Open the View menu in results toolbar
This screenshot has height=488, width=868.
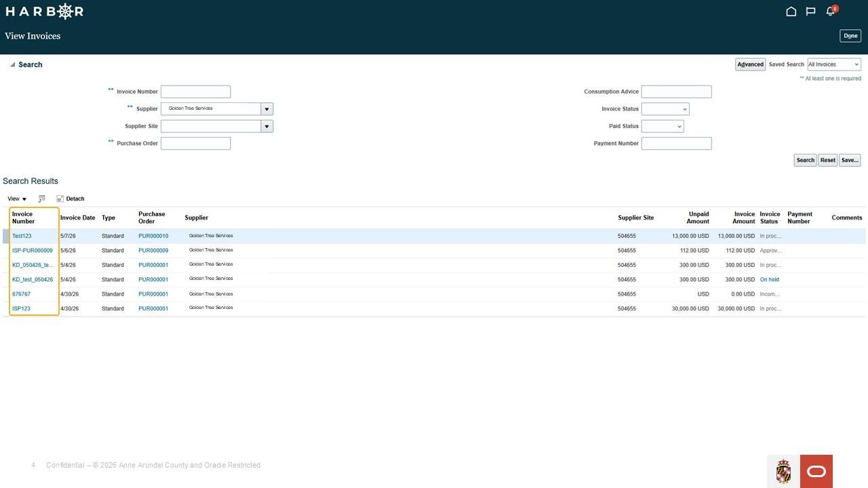(17, 199)
